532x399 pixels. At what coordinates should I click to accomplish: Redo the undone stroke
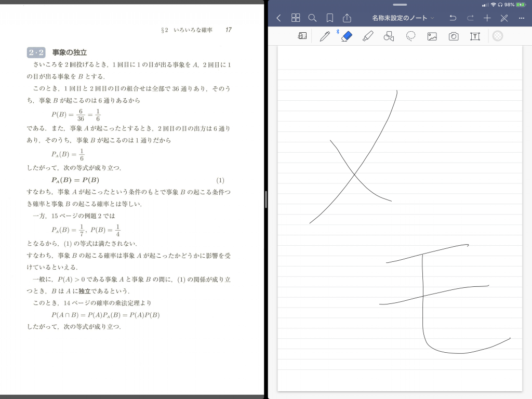coord(470,18)
